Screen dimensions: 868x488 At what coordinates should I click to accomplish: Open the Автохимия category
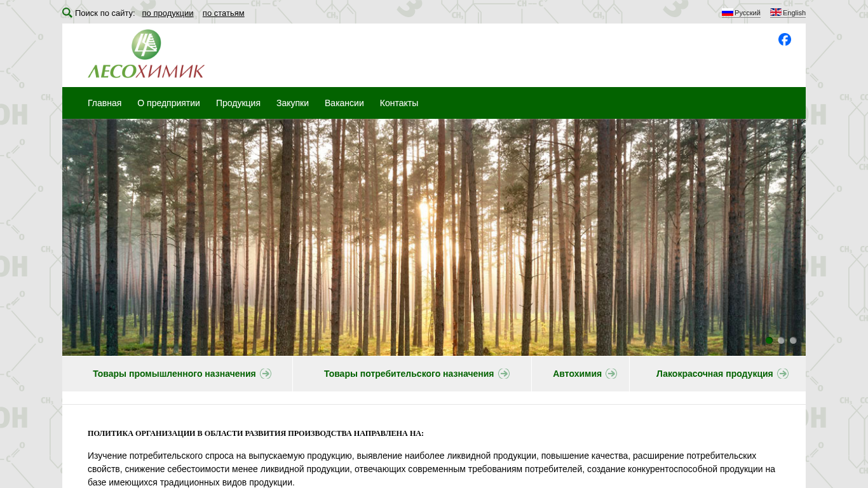click(577, 374)
